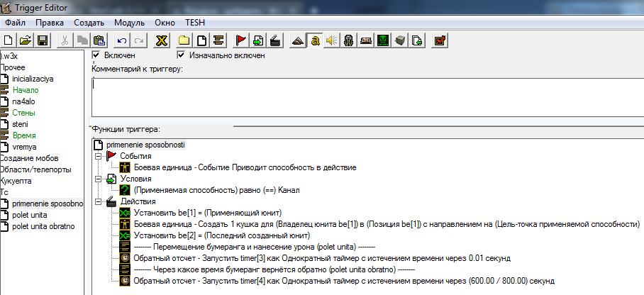Image resolution: width=644 pixels, height=295 pixels.
Task: Open the Окно menu
Action: point(165,23)
